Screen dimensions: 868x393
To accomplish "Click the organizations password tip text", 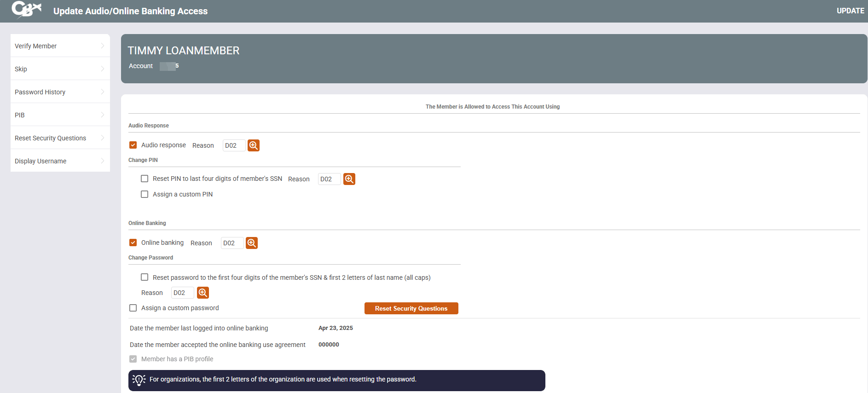I will click(x=283, y=379).
